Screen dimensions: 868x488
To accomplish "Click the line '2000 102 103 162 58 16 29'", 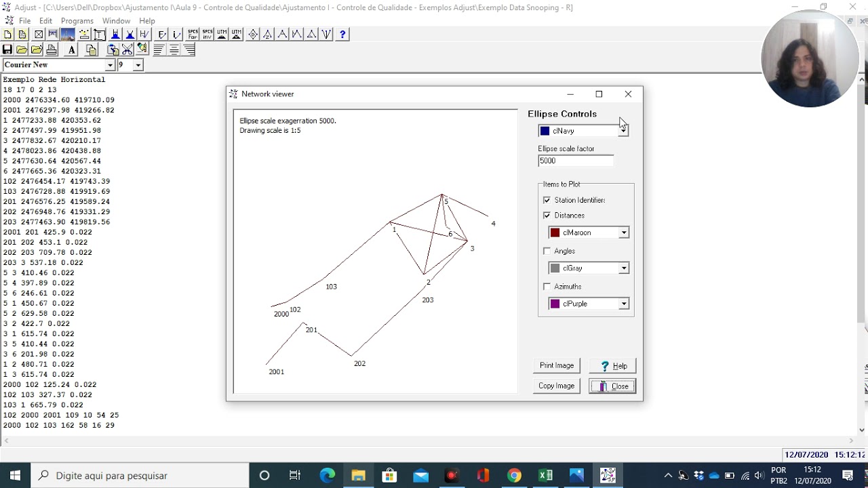I will click(x=59, y=425).
